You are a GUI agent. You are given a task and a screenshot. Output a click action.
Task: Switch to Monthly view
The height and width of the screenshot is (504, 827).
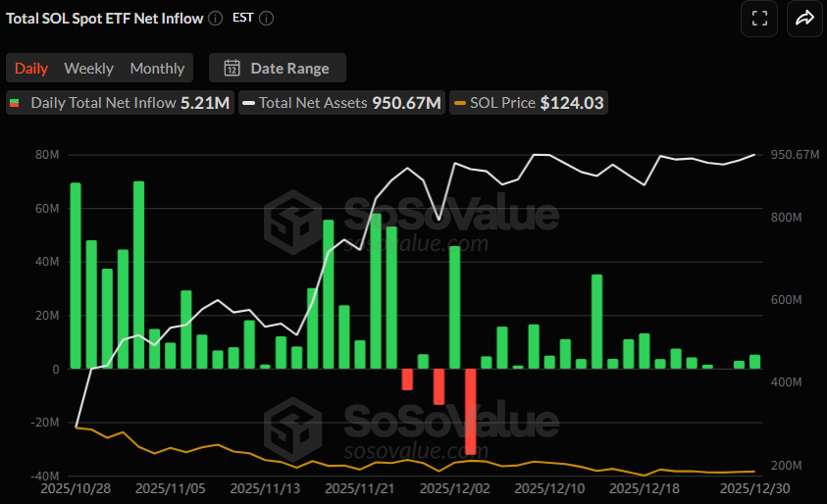click(x=157, y=68)
